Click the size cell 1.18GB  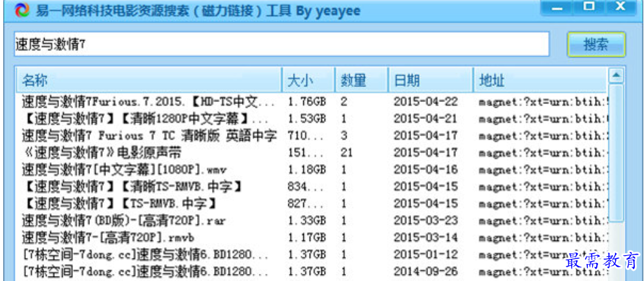pyautogui.click(x=306, y=169)
